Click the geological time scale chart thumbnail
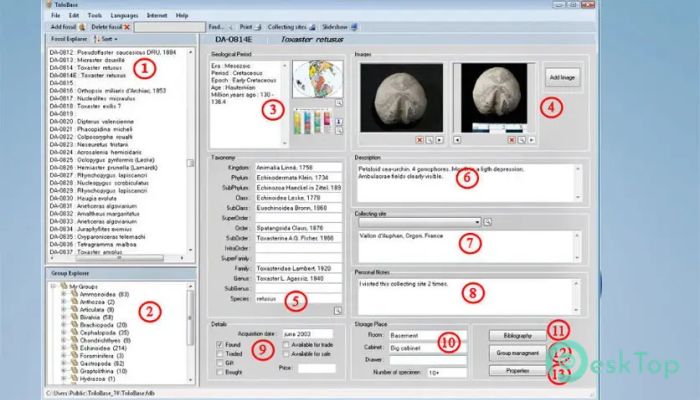This screenshot has width=700, height=400. [x=312, y=121]
